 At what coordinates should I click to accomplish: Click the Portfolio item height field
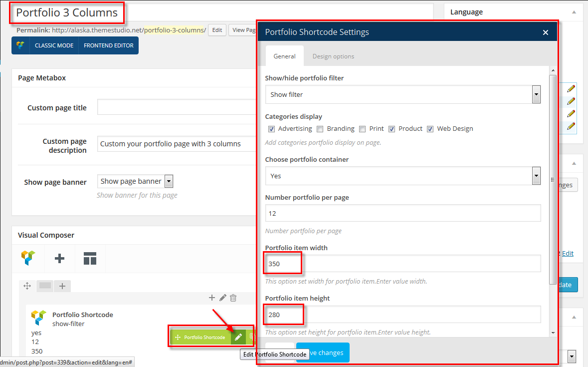pyautogui.click(x=403, y=315)
